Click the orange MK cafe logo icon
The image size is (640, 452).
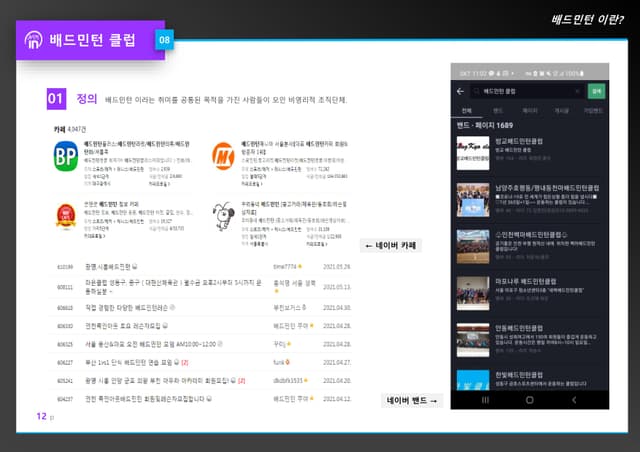[223, 156]
